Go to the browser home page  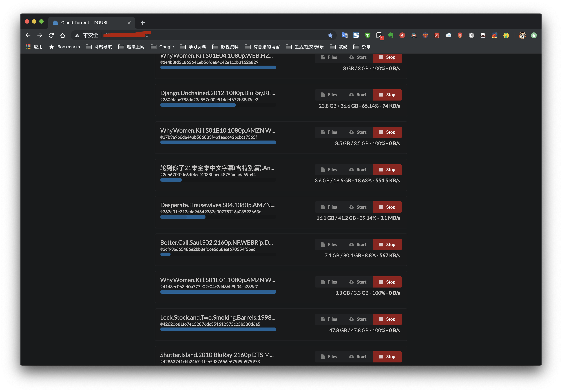[x=63, y=35]
